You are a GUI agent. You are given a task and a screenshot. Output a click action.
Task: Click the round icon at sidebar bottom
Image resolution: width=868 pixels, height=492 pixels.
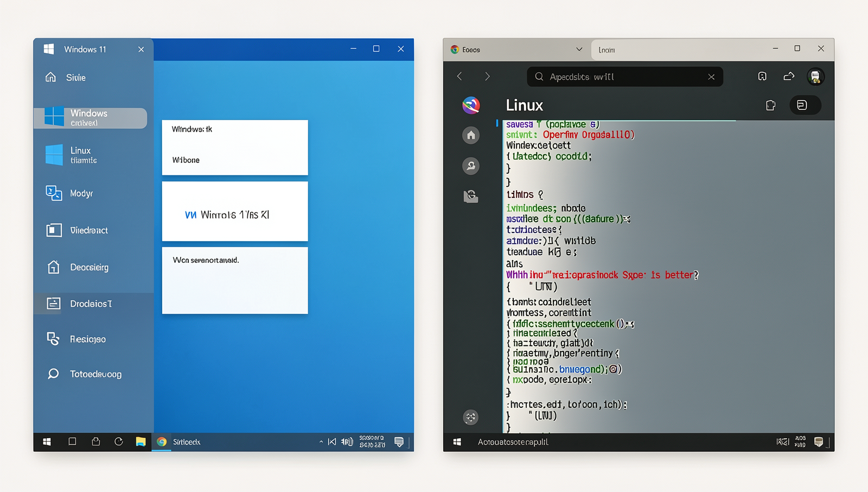coord(471,417)
